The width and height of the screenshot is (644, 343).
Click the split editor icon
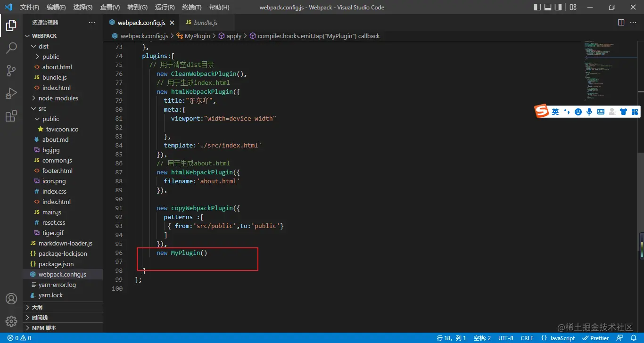pos(621,23)
